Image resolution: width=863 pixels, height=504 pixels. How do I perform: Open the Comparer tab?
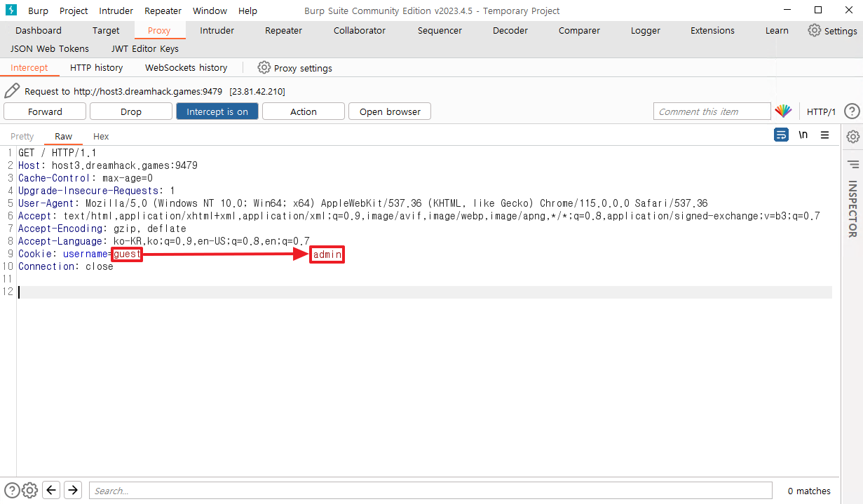point(579,31)
